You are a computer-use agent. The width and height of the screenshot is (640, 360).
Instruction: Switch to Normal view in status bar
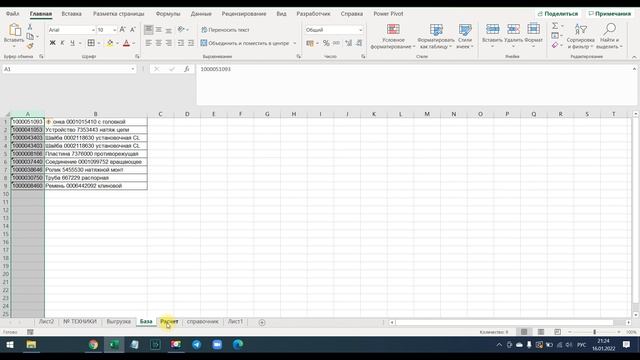tap(524, 332)
